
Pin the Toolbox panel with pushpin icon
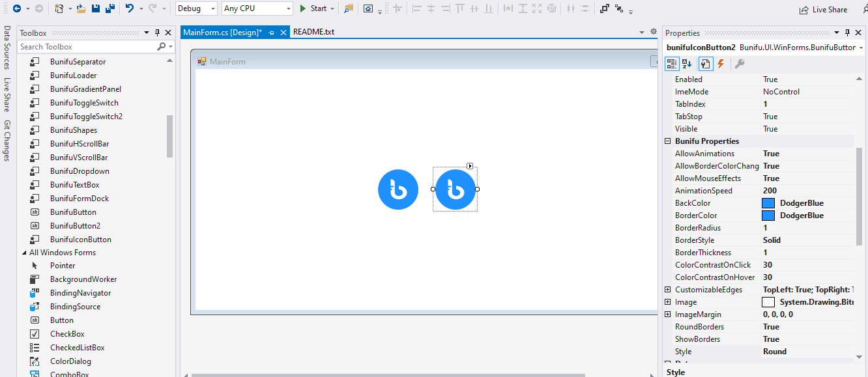tap(156, 33)
